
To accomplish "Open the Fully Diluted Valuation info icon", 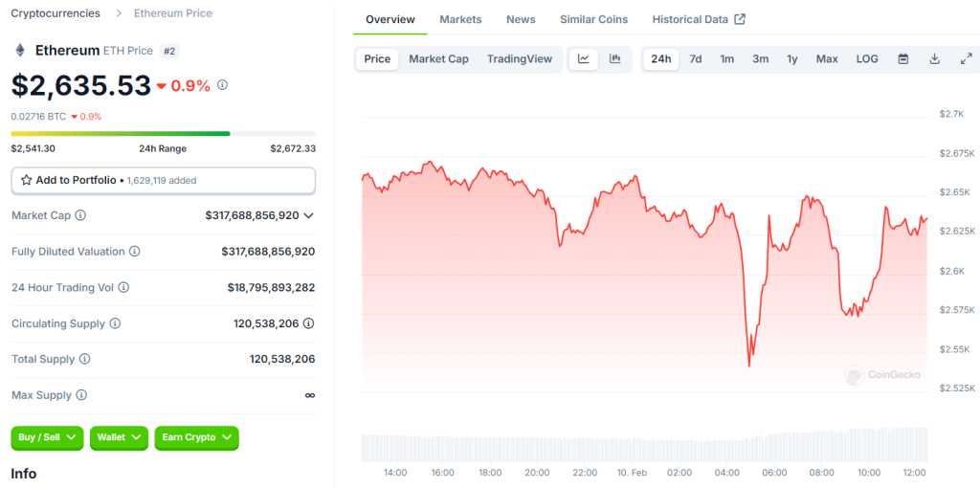I will coord(135,252).
